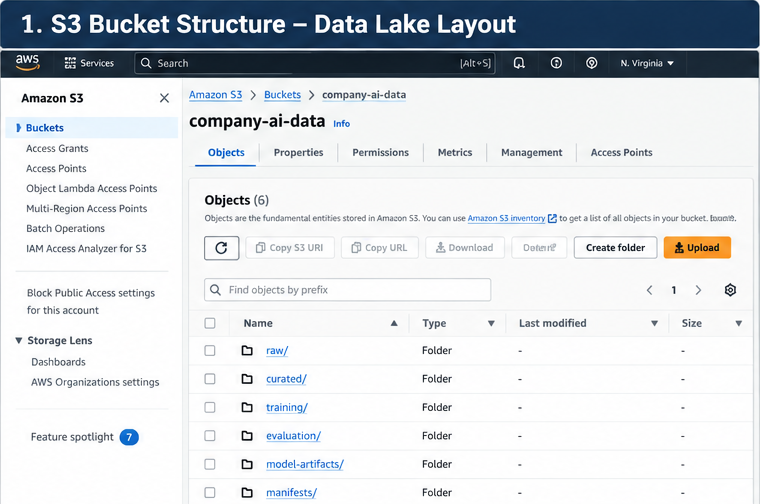The image size is (760, 504).
Task: Click the Feature spotlight badge 7
Action: pyautogui.click(x=129, y=437)
